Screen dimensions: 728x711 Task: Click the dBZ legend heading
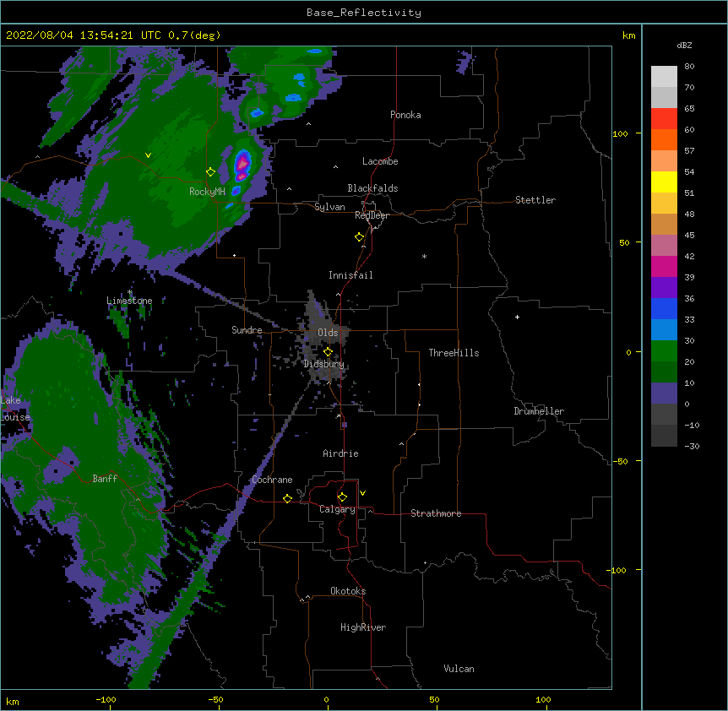(684, 45)
